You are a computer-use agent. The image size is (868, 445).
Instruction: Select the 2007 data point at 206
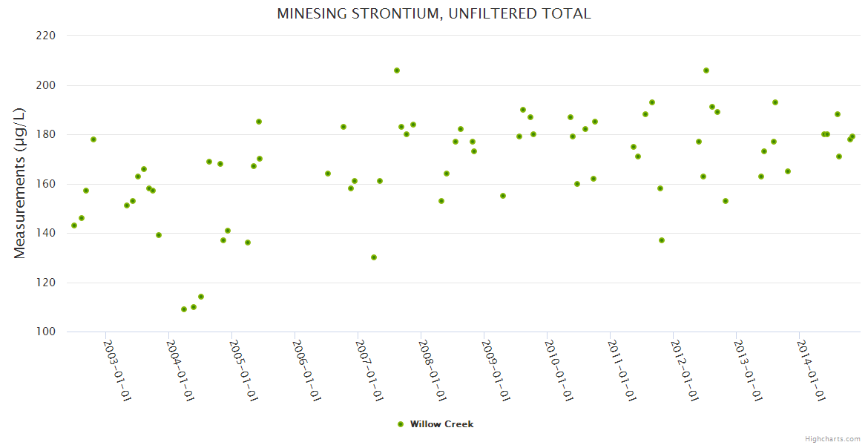397,70
